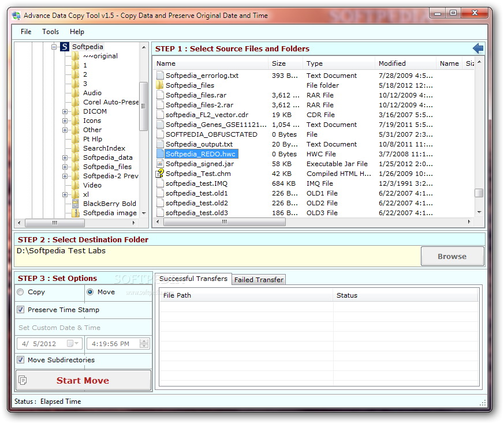This screenshot has height=424, width=504.
Task: Click the BlackBerry Bold file icon
Action: point(76,204)
